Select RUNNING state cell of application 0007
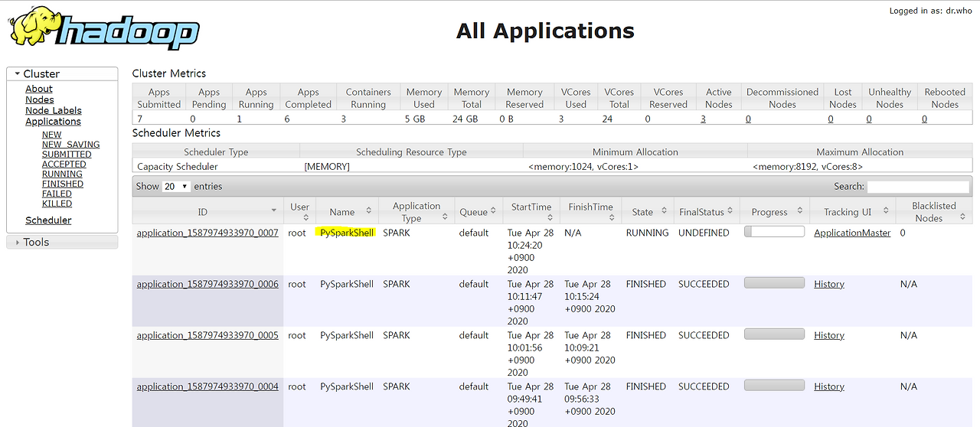The height and width of the screenshot is (427, 980). pos(648,233)
